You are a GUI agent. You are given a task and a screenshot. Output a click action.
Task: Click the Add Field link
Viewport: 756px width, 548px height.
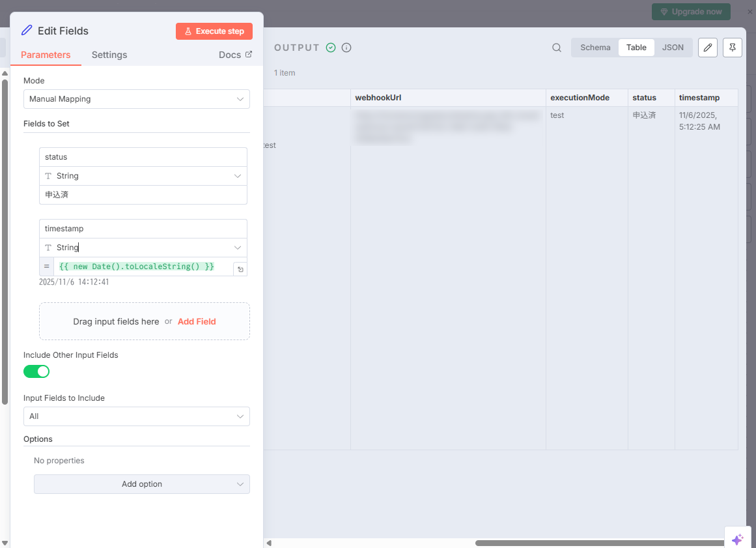pyautogui.click(x=197, y=321)
